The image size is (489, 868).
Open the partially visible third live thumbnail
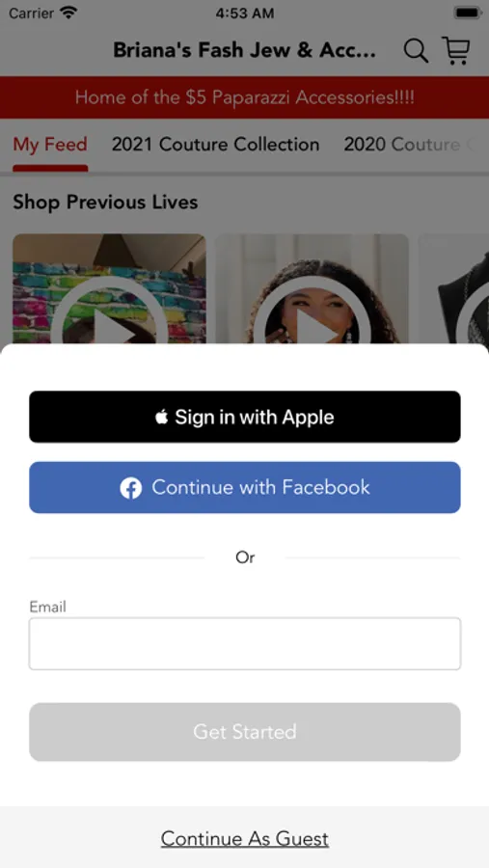(453, 289)
